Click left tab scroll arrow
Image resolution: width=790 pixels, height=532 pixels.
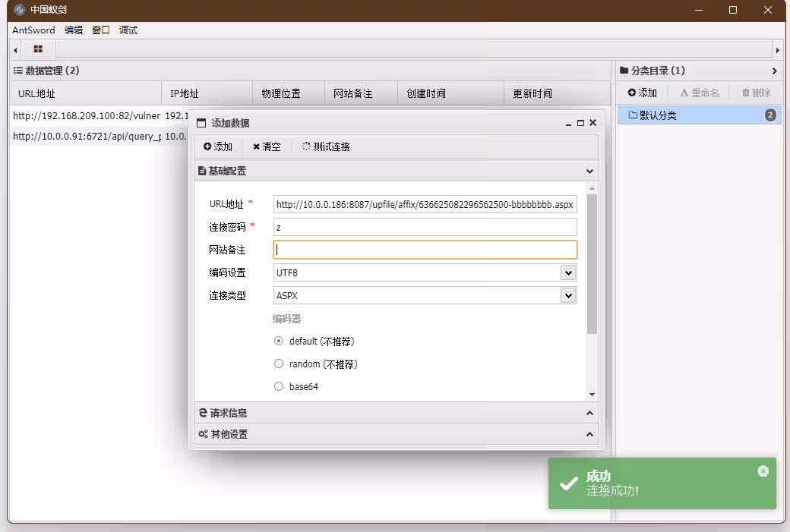coord(15,50)
